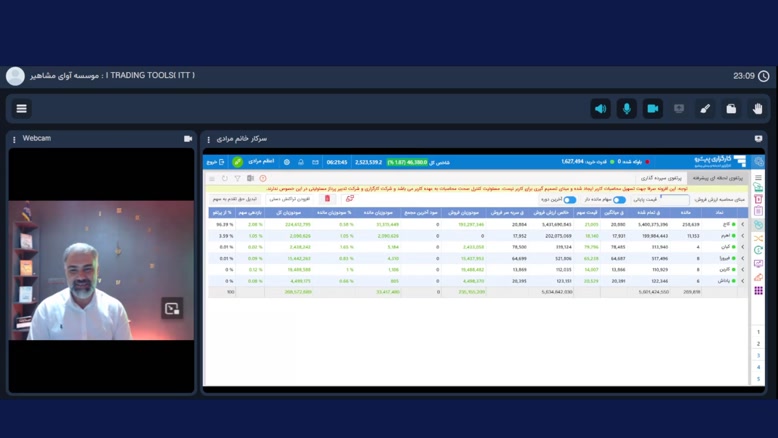Open the hamburger menu in the webinar toolbar
The width and height of the screenshot is (778, 438).
[x=21, y=108]
